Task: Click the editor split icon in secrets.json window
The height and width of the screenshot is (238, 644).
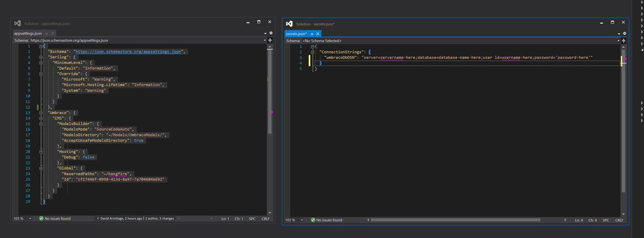Action: point(624,41)
